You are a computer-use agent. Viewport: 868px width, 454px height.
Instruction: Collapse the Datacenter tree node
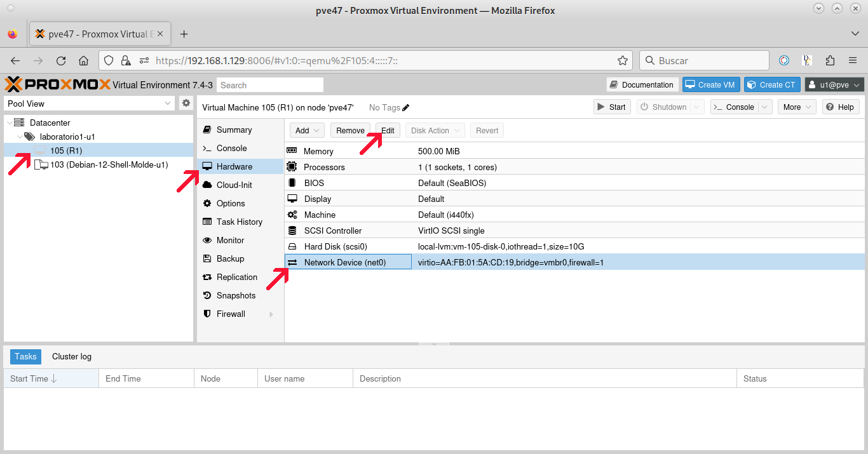[x=8, y=123]
